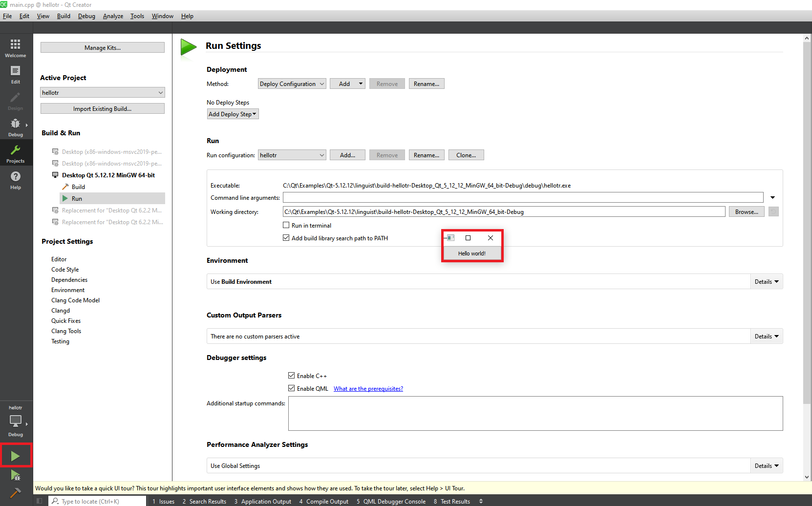Switch to Edit mode in sidebar
The image size is (812, 506).
16,74
